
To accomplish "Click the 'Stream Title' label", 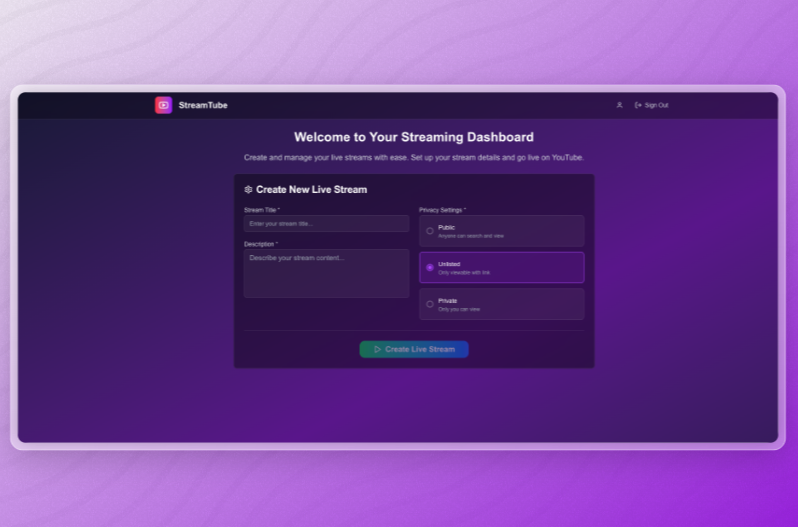I will [262, 210].
